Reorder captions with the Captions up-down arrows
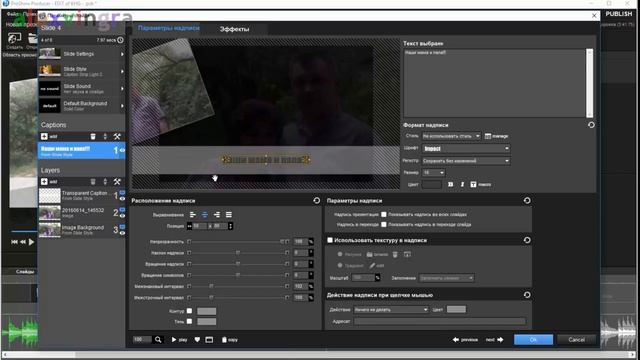Screen dimensions: 640x360 [105, 136]
